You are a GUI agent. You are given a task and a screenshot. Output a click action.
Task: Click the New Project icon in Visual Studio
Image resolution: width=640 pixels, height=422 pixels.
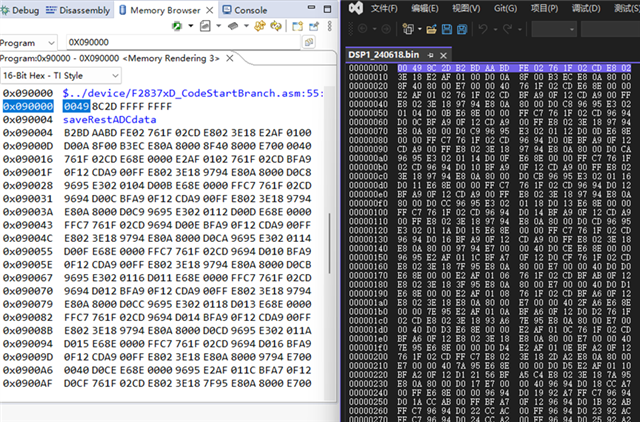[407, 29]
